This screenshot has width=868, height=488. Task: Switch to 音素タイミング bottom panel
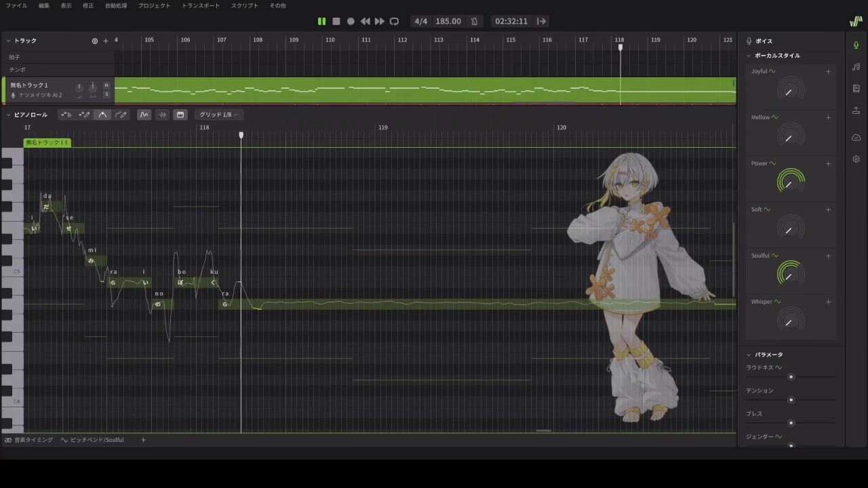pyautogui.click(x=28, y=440)
